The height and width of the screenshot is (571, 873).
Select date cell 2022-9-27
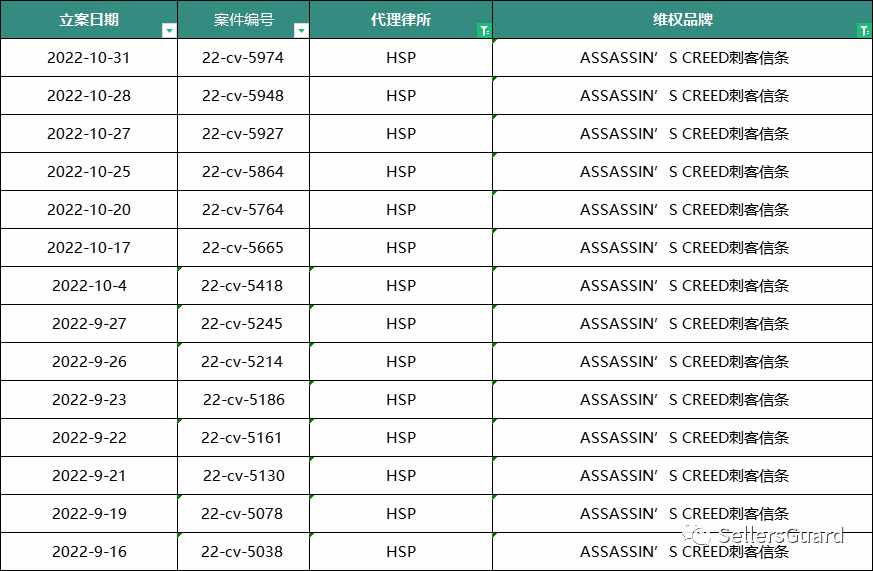tap(89, 324)
